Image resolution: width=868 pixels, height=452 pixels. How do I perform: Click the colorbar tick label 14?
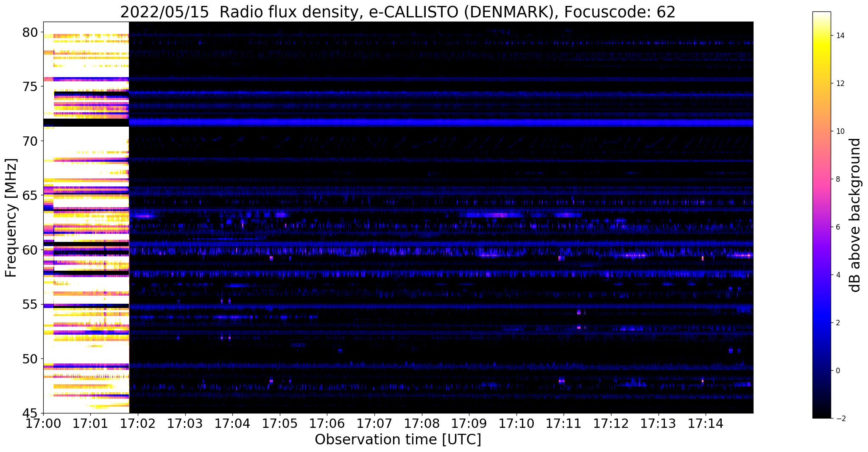point(840,36)
